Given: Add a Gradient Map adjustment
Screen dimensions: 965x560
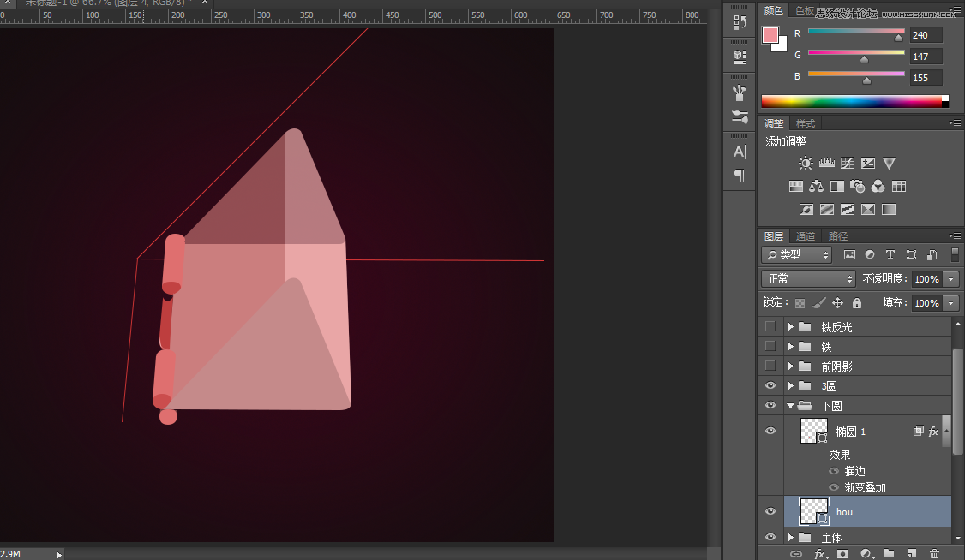Looking at the screenshot, I should click(889, 210).
